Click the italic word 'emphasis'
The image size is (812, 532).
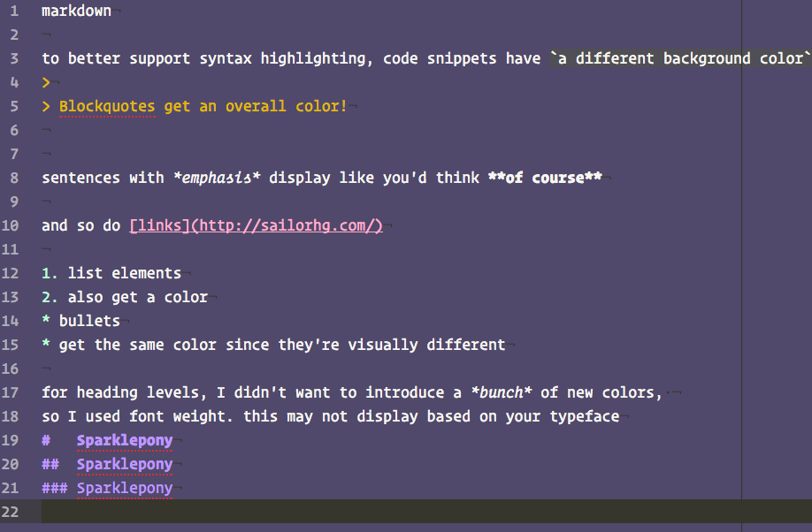(x=217, y=178)
